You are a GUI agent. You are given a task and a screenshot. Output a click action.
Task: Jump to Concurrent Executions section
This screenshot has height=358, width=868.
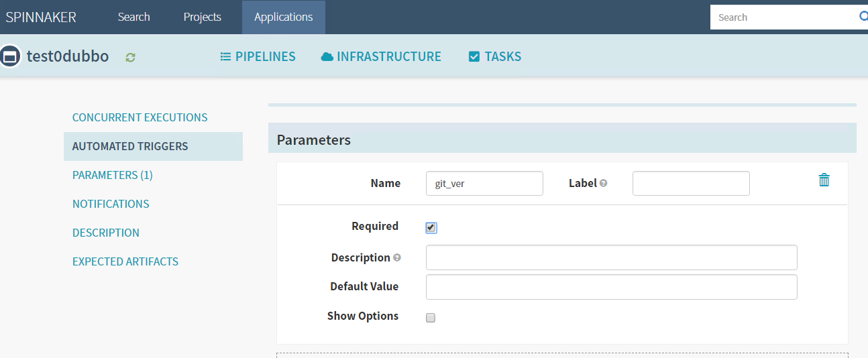tap(140, 117)
